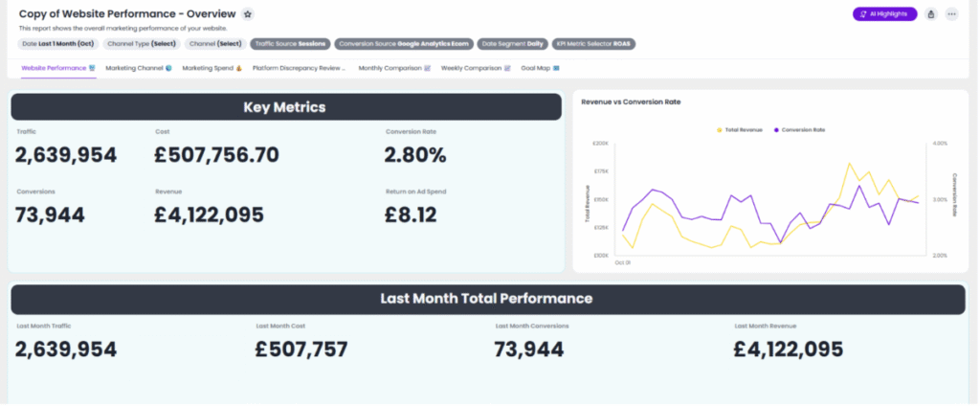The width and height of the screenshot is (980, 406).
Task: Expand the Channel (Select) filter
Action: coord(215,44)
